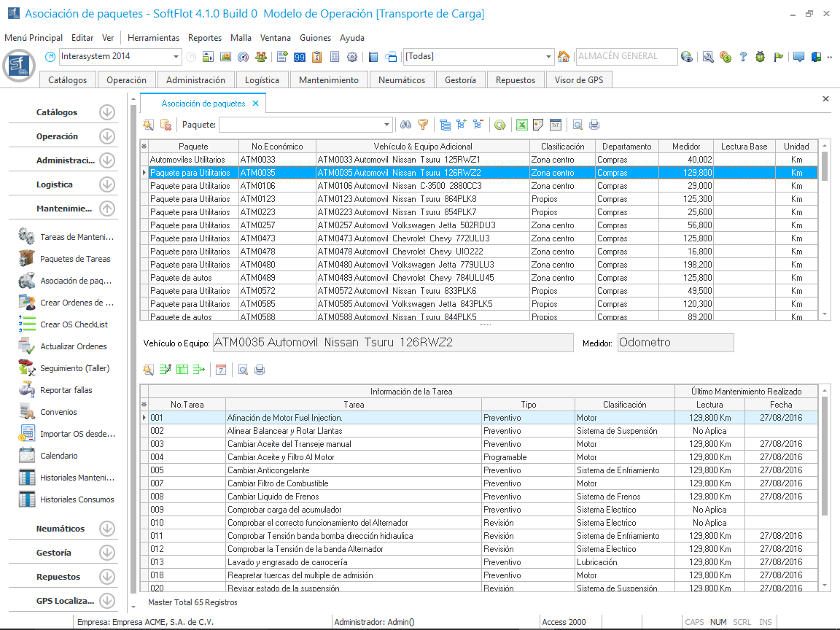
Task: Open the Interasystem 2014 dropdown
Action: (x=176, y=57)
